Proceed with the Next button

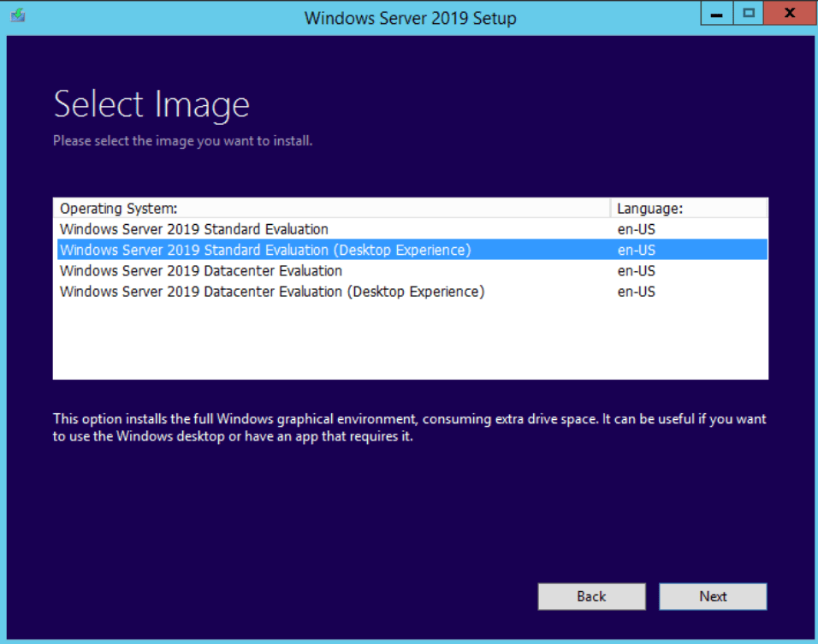pos(713,597)
